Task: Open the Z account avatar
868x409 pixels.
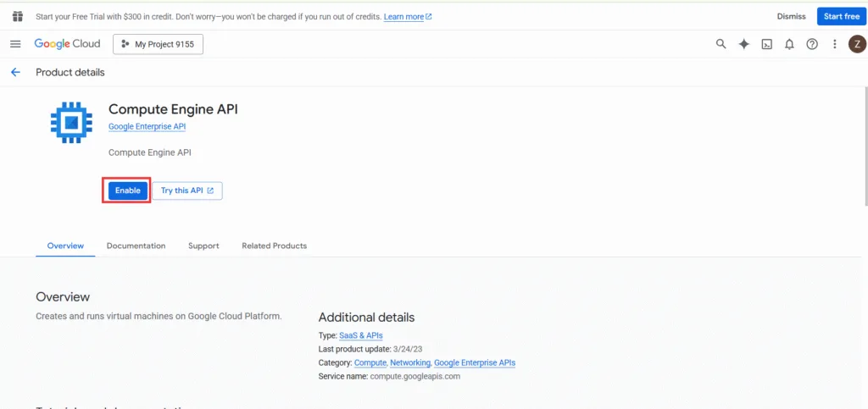Action: (x=857, y=45)
